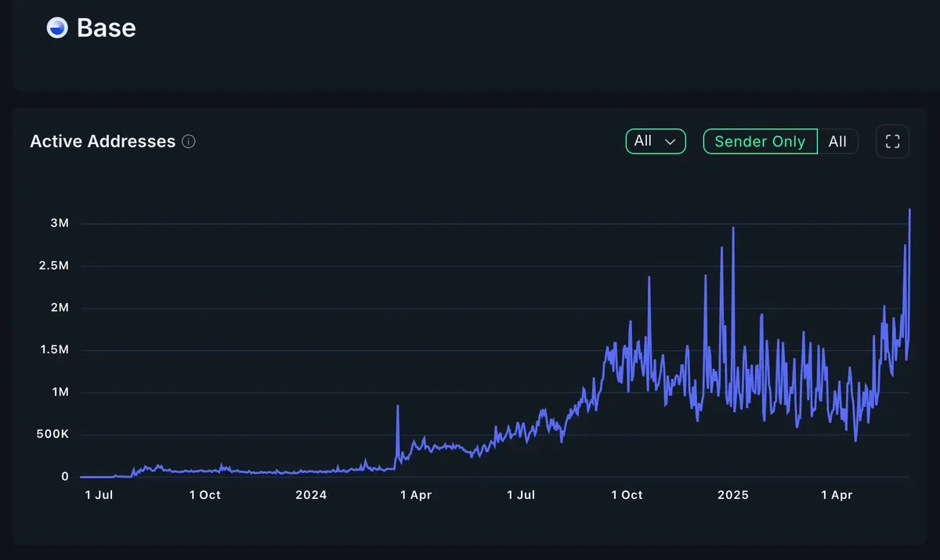Switch the address filter to All
The image size is (940, 560).
point(838,142)
